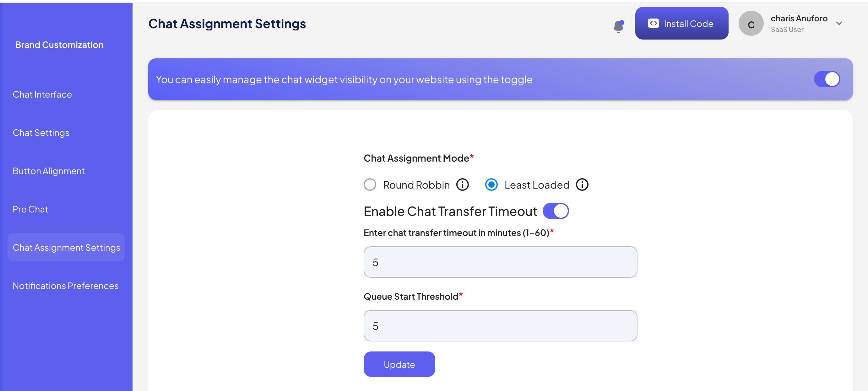
Task: Select the Least Loaded radio option
Action: pos(491,185)
